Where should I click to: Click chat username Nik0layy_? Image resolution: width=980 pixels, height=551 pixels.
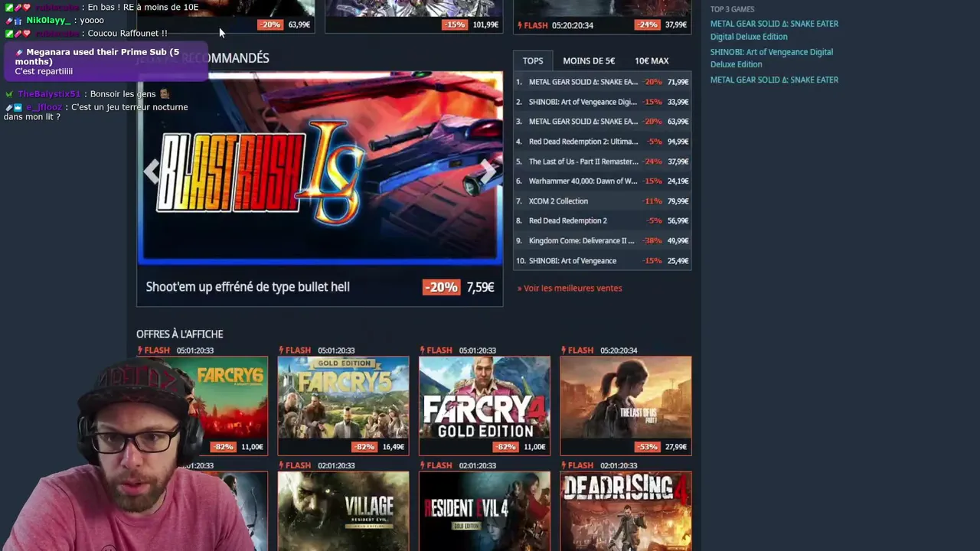pyautogui.click(x=48, y=20)
